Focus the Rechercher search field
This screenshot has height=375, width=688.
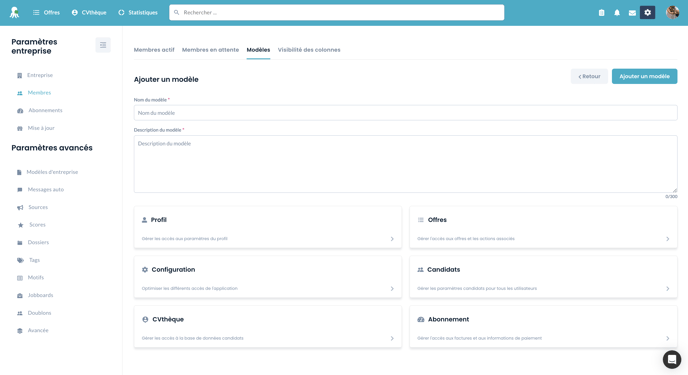(337, 12)
